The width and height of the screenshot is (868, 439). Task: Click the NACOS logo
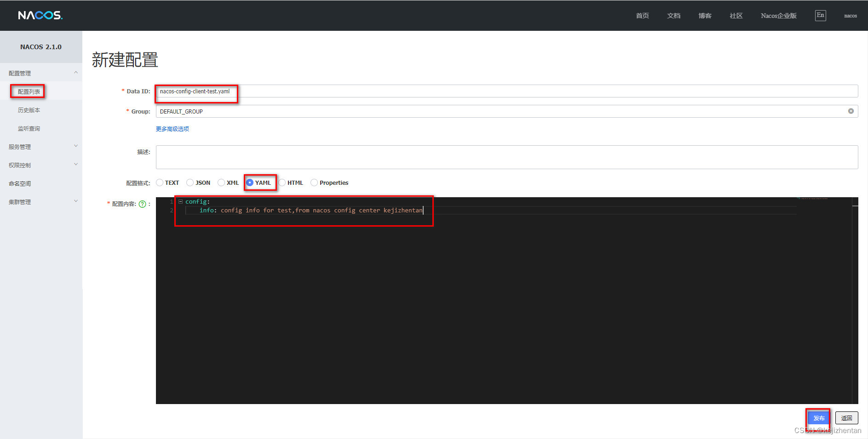pos(40,15)
